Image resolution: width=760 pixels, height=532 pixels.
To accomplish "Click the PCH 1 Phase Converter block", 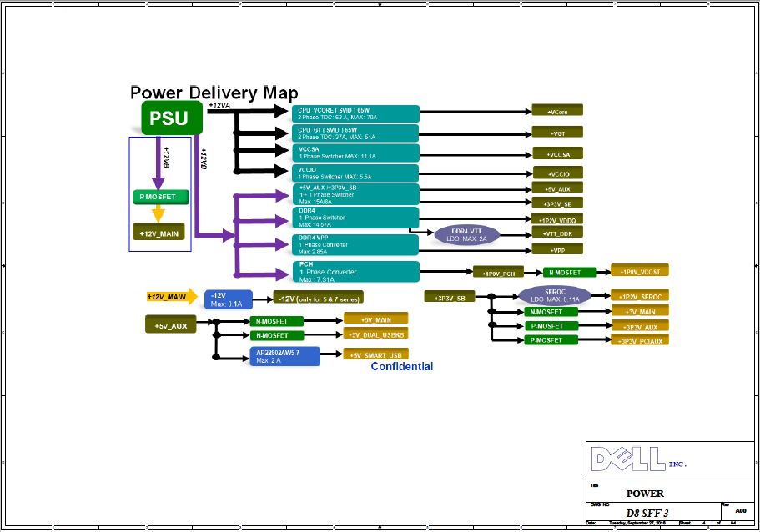I will tap(355, 272).
